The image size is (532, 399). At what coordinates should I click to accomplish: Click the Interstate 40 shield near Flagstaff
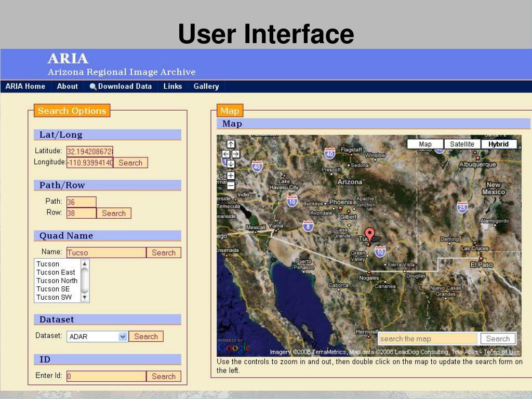329,153
